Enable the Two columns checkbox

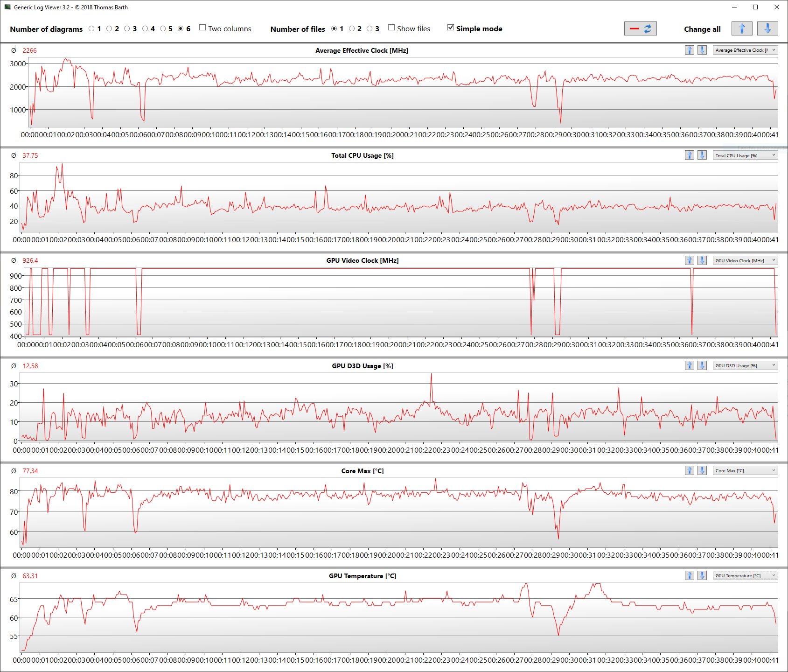[202, 28]
